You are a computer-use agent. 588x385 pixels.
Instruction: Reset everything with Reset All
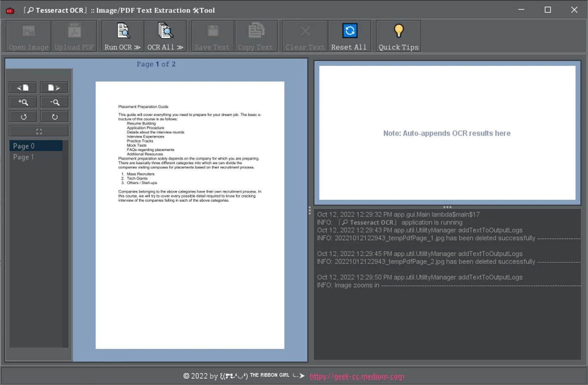(349, 36)
